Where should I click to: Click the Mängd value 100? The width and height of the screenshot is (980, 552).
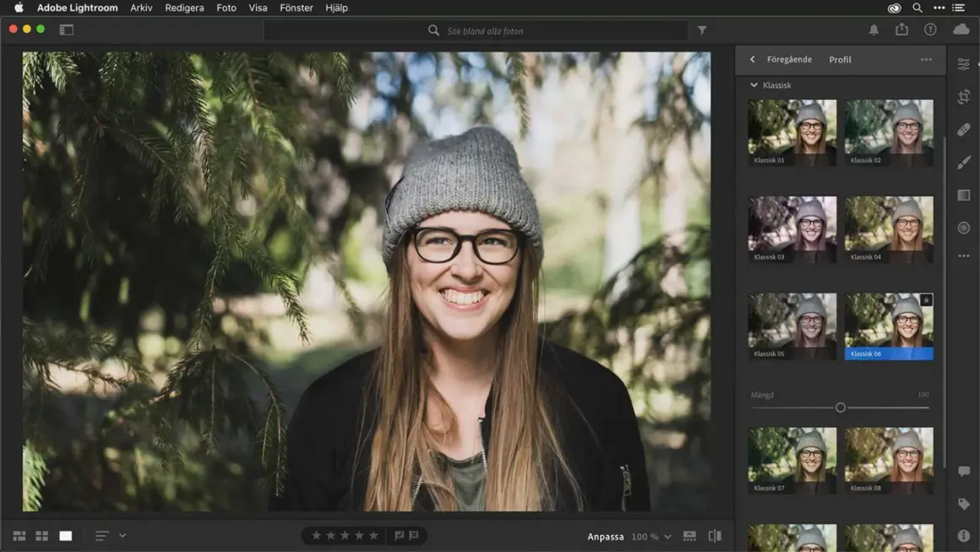click(x=923, y=395)
